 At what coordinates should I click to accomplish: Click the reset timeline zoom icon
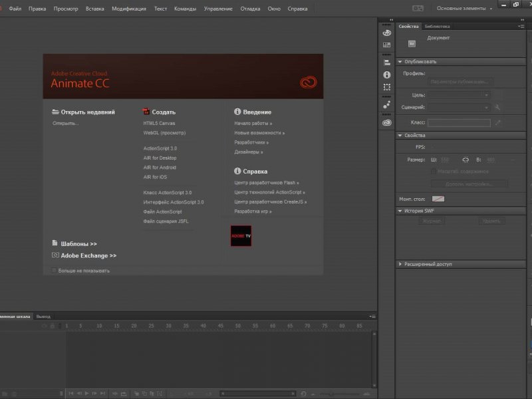click(303, 394)
